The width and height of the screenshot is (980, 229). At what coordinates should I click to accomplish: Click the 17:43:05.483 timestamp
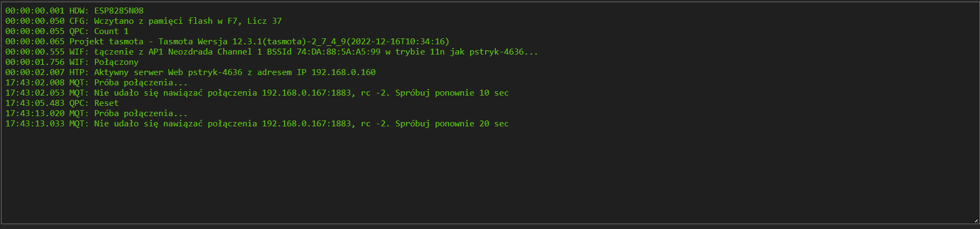(35, 103)
